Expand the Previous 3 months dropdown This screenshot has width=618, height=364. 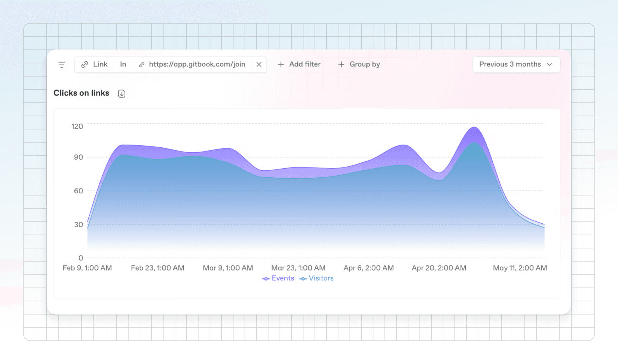tap(516, 64)
